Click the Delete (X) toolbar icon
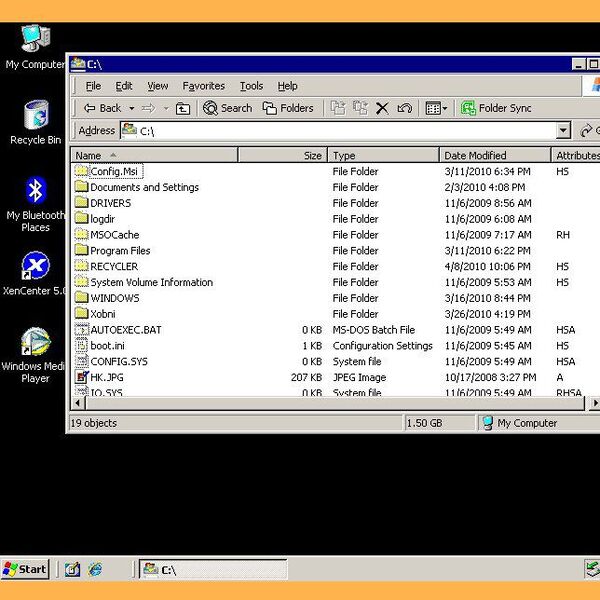This screenshot has width=600, height=600. click(382, 108)
